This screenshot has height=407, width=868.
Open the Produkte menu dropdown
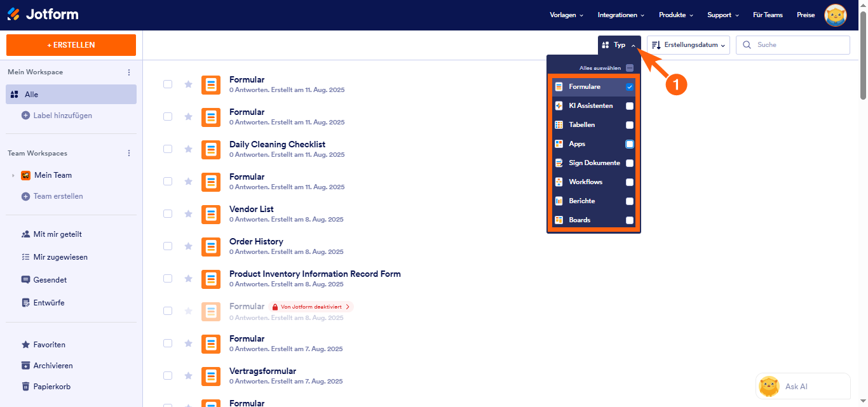(676, 15)
